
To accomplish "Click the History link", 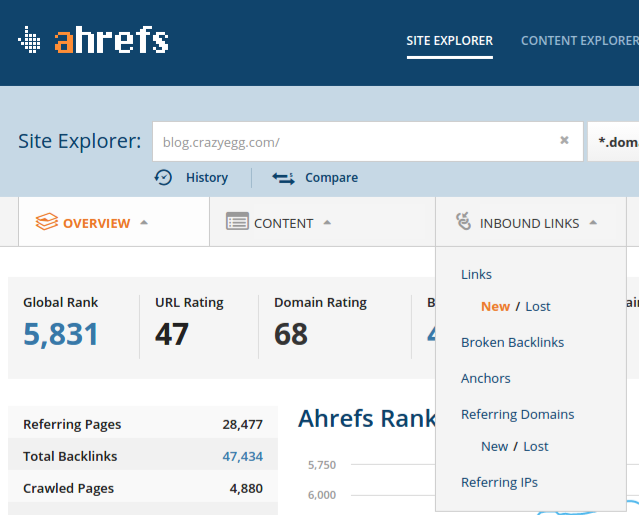I will click(x=207, y=178).
